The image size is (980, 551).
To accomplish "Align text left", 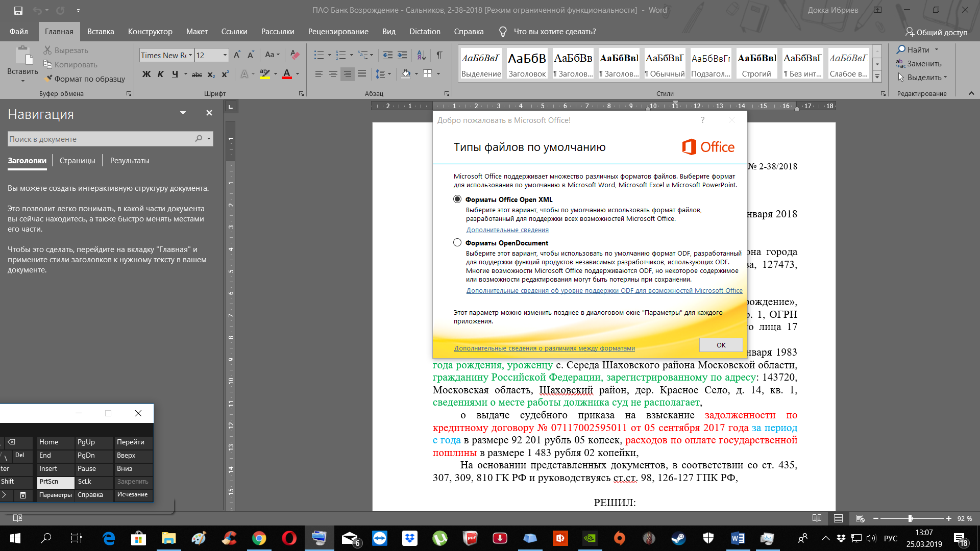I will 318,74.
